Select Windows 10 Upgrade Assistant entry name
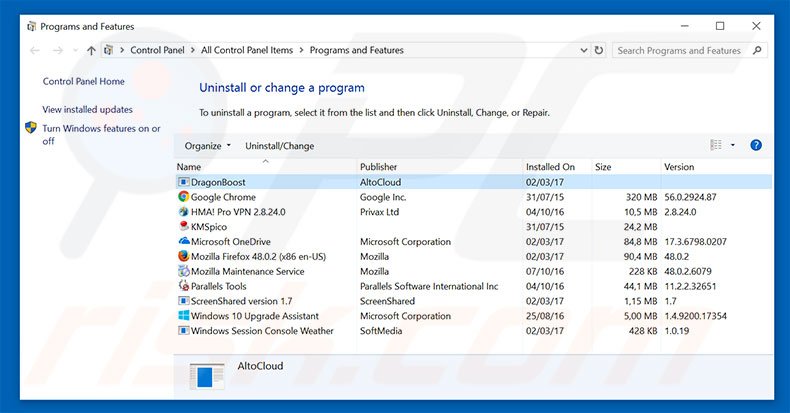The image size is (790, 413). tap(255, 316)
